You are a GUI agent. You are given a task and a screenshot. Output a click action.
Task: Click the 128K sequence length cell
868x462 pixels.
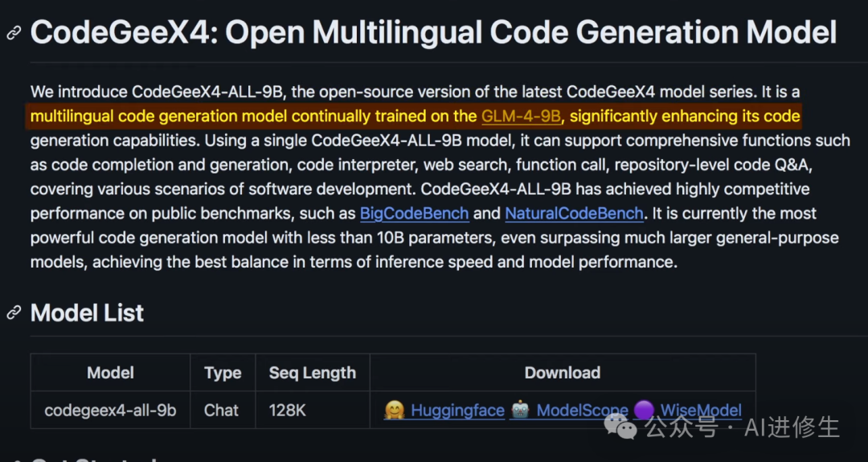(288, 411)
